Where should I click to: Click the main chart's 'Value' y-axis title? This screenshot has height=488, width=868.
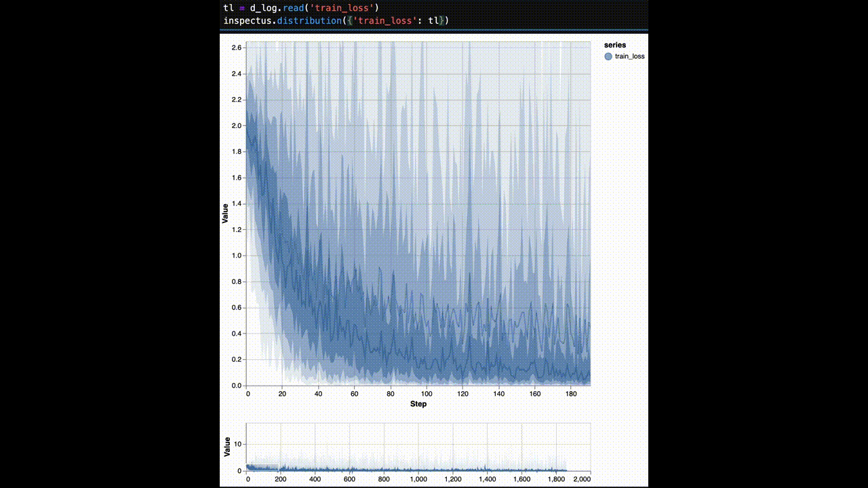pyautogui.click(x=225, y=213)
